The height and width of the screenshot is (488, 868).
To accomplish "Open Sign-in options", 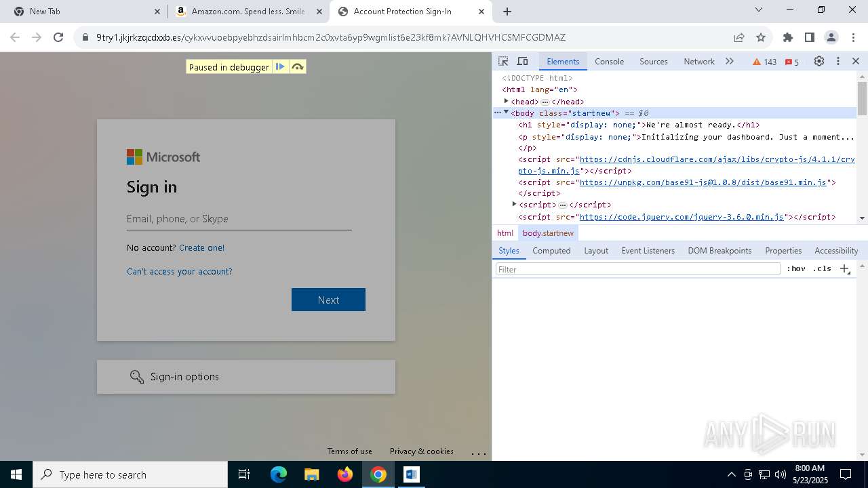I will coord(246,377).
